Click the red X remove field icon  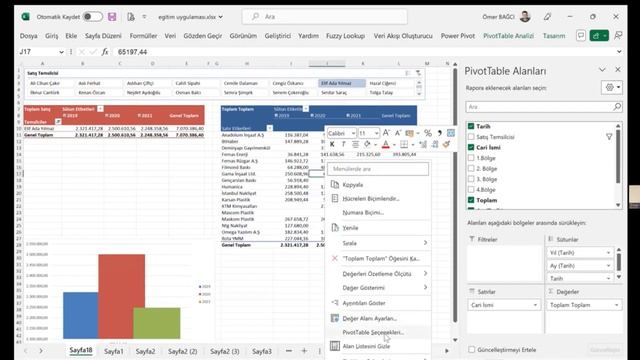(x=335, y=258)
